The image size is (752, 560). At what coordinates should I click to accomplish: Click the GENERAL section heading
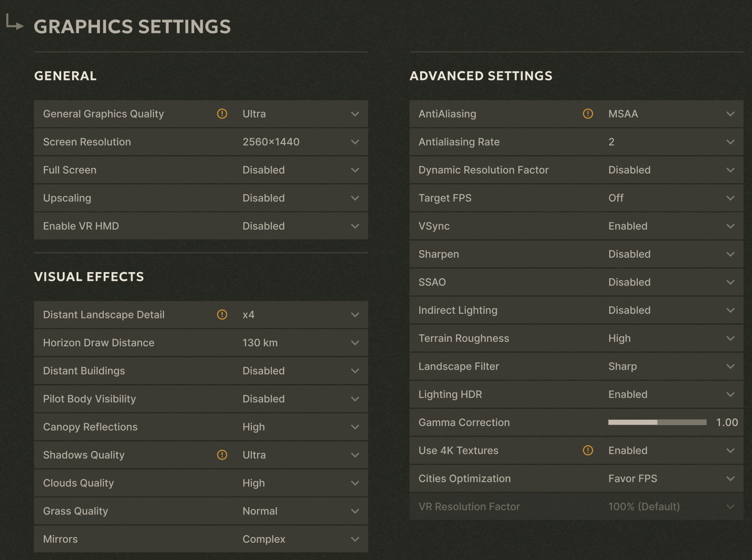click(65, 76)
